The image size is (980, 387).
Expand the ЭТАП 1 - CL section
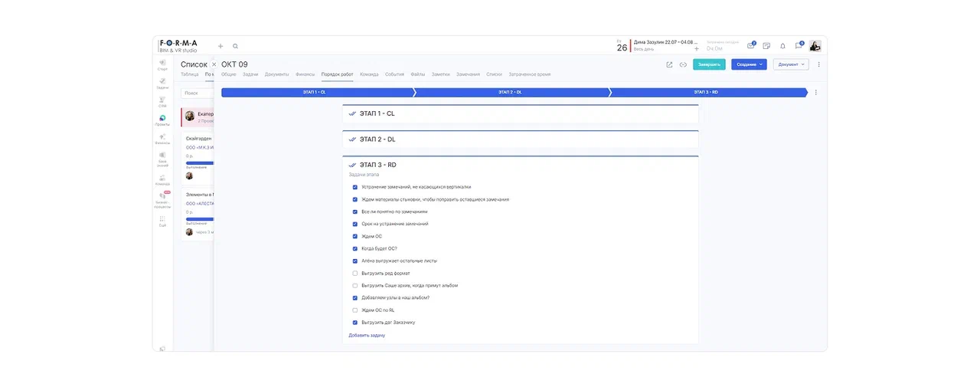coord(521,113)
